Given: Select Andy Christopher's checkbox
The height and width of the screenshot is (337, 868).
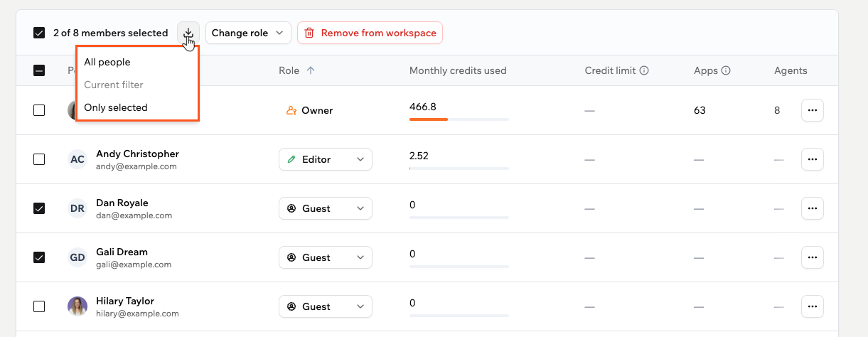Looking at the screenshot, I should click(x=39, y=159).
